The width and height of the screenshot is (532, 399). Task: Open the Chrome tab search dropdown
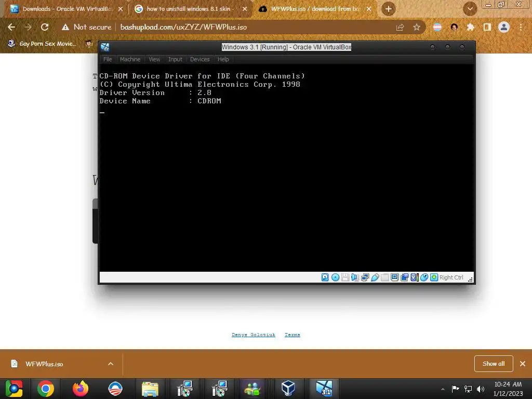pos(470,9)
